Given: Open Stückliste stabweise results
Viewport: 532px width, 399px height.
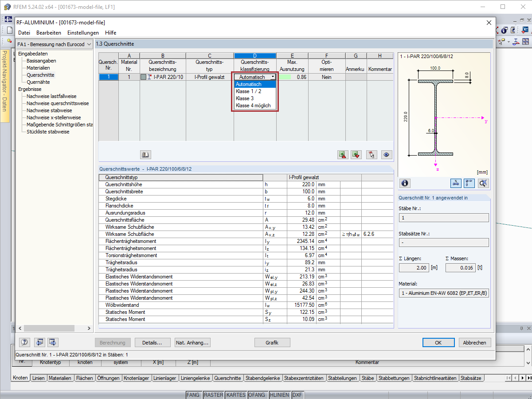Looking at the screenshot, I should pos(48,132).
